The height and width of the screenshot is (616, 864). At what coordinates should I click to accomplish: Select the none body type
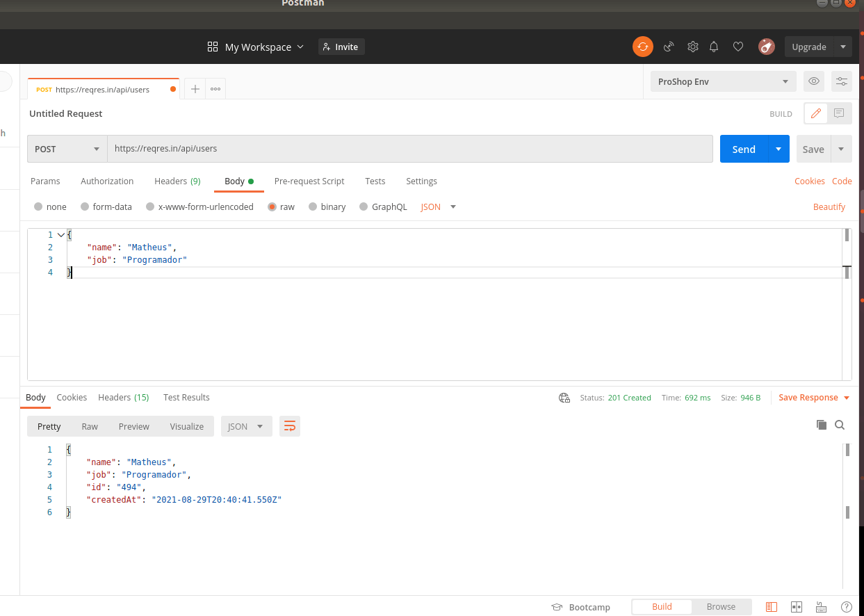tap(50, 206)
